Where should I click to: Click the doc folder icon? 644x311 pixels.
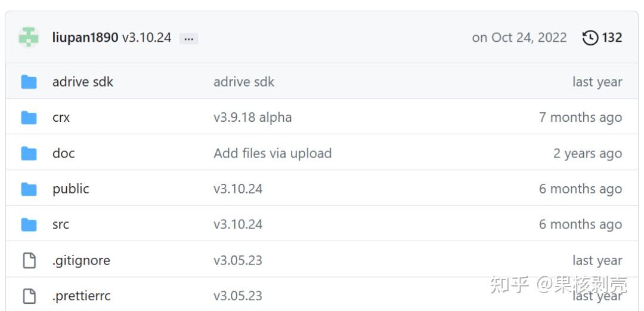coord(29,153)
